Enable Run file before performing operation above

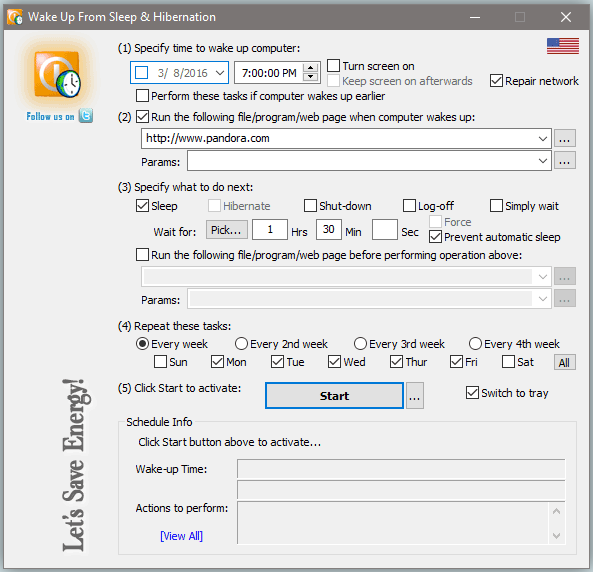click(x=142, y=255)
